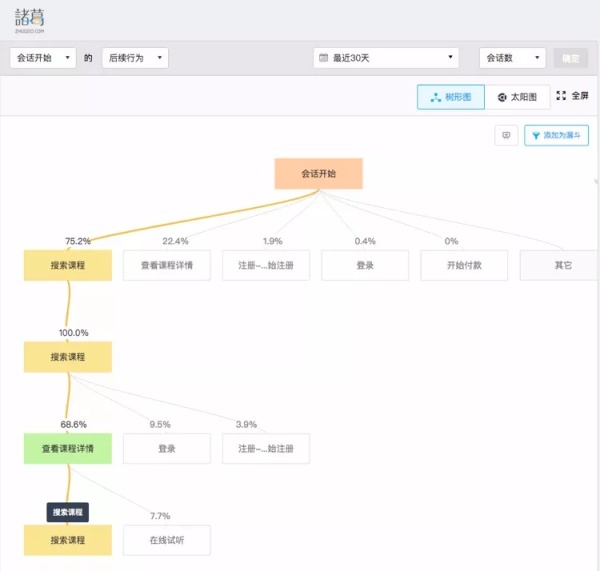Select the 登录 node at 9.5%

[x=166, y=449]
